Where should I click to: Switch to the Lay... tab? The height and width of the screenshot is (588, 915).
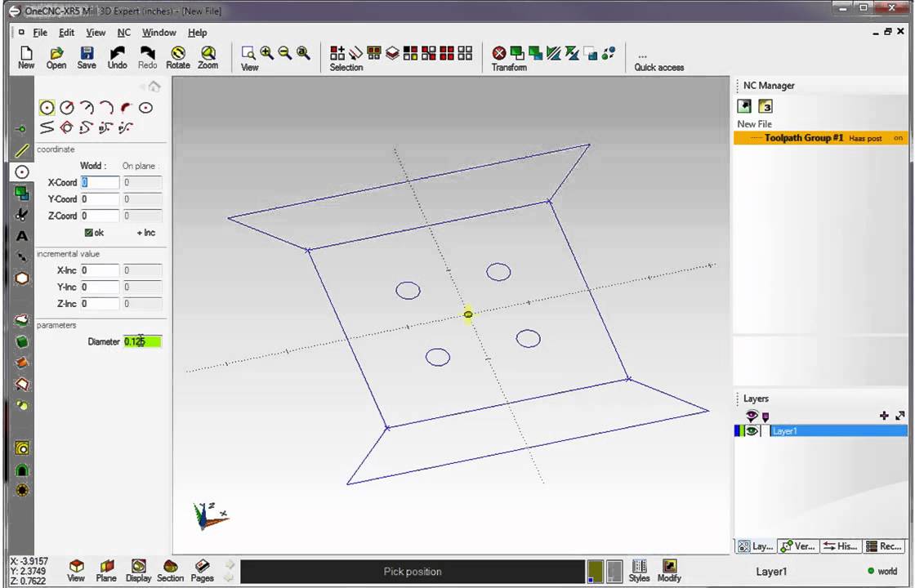pos(756,546)
